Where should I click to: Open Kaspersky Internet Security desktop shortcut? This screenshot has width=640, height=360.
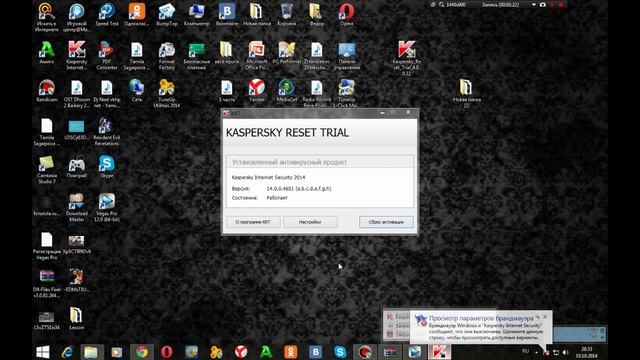coord(77,55)
